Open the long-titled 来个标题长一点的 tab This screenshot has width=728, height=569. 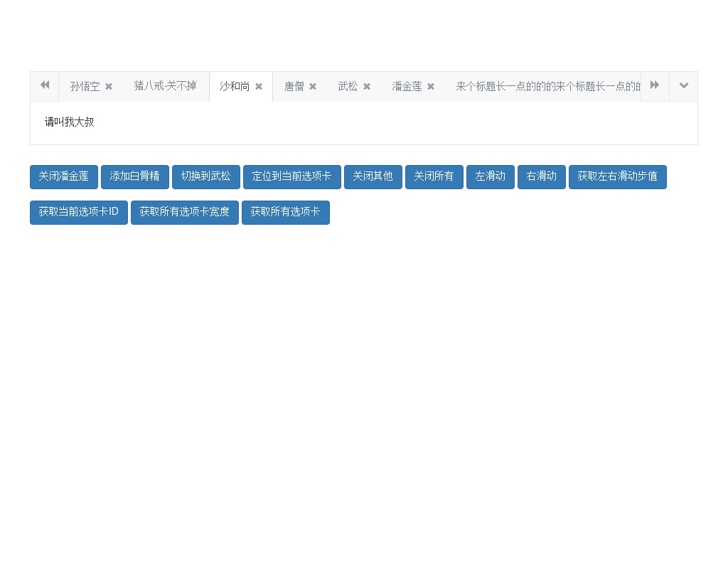(547, 87)
